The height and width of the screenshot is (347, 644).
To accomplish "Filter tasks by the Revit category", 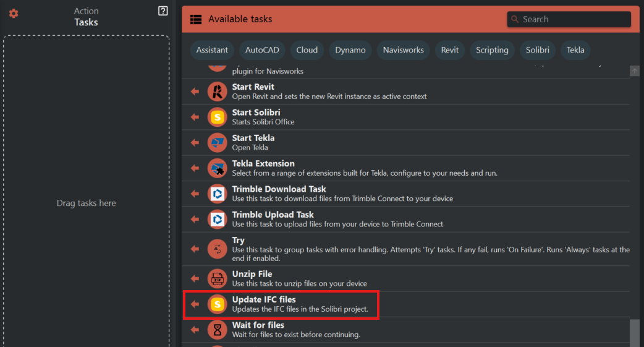I will pyautogui.click(x=450, y=50).
